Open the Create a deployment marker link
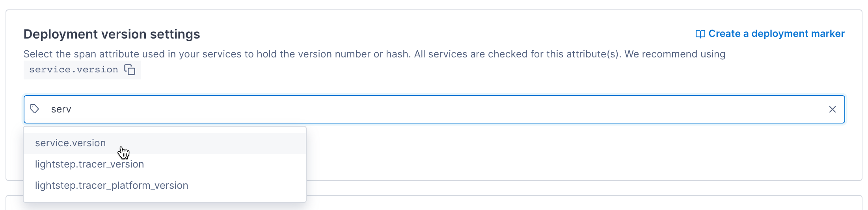Viewport: 868px width, 210px height. pos(776,34)
